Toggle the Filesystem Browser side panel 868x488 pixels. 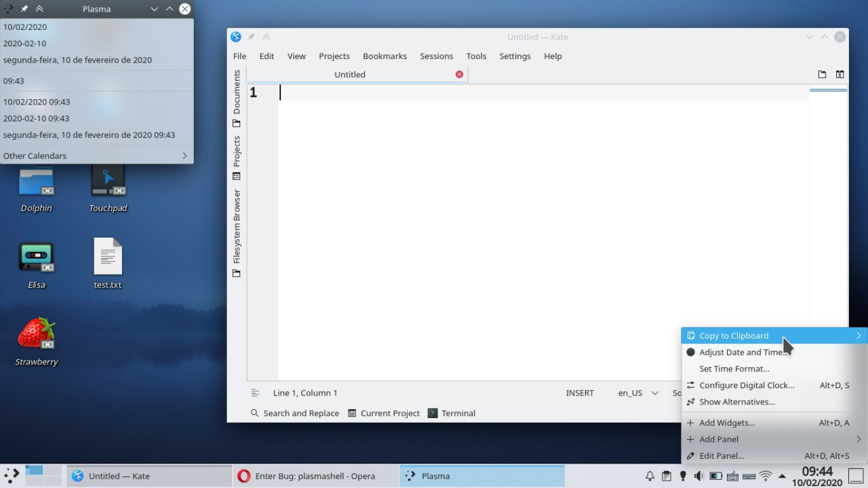(x=237, y=232)
